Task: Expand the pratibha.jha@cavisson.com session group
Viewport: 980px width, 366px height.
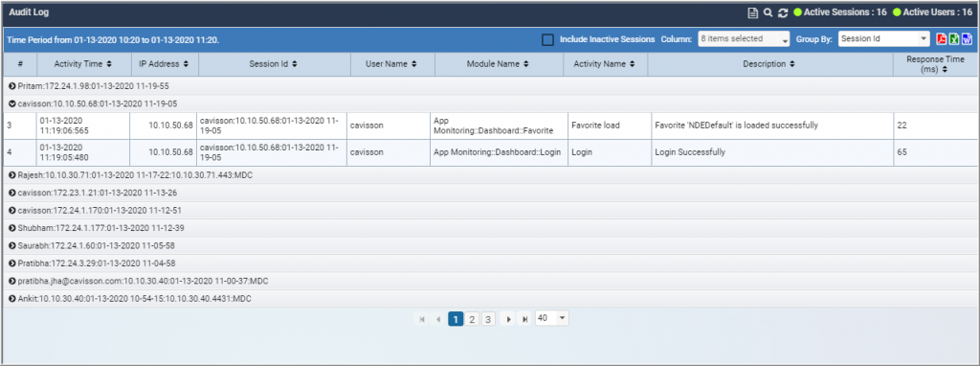Action: [11, 282]
